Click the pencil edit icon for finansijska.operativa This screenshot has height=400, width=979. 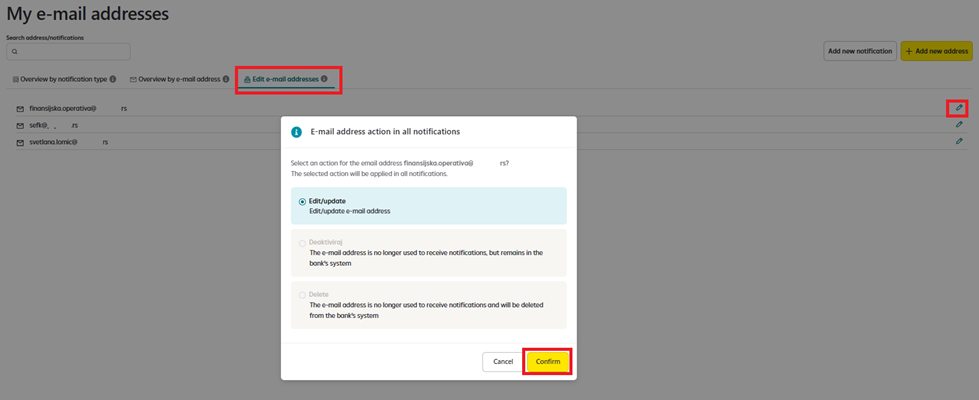(x=958, y=108)
